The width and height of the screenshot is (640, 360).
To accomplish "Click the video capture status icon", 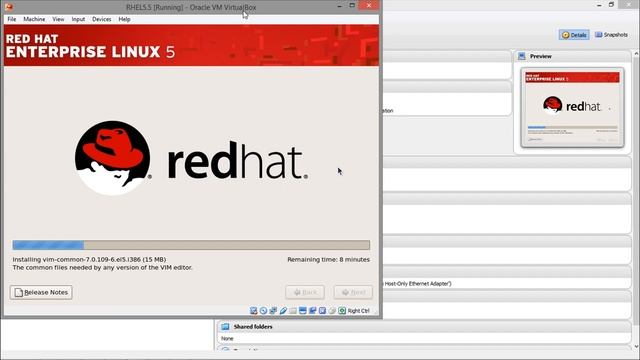I will pyautogui.click(x=313, y=311).
